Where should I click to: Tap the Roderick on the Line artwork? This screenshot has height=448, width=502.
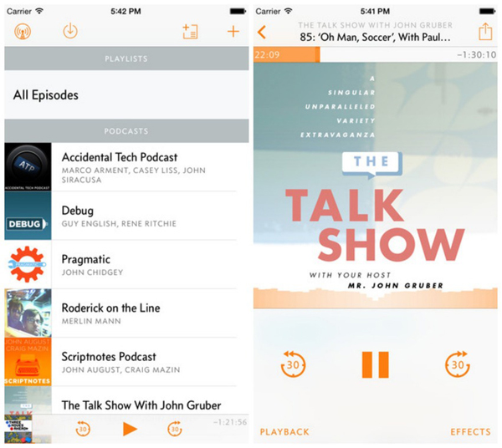point(28,313)
